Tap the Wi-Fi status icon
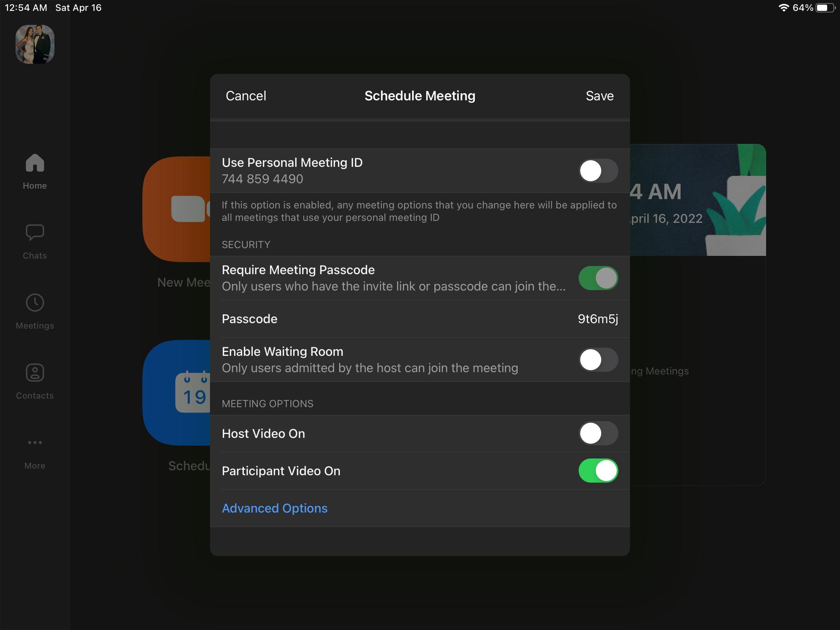840x630 pixels. tap(784, 8)
